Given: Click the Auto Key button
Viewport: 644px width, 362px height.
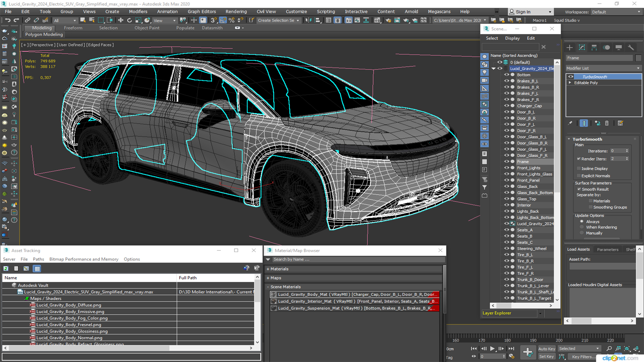Looking at the screenshot, I should 547,349.
